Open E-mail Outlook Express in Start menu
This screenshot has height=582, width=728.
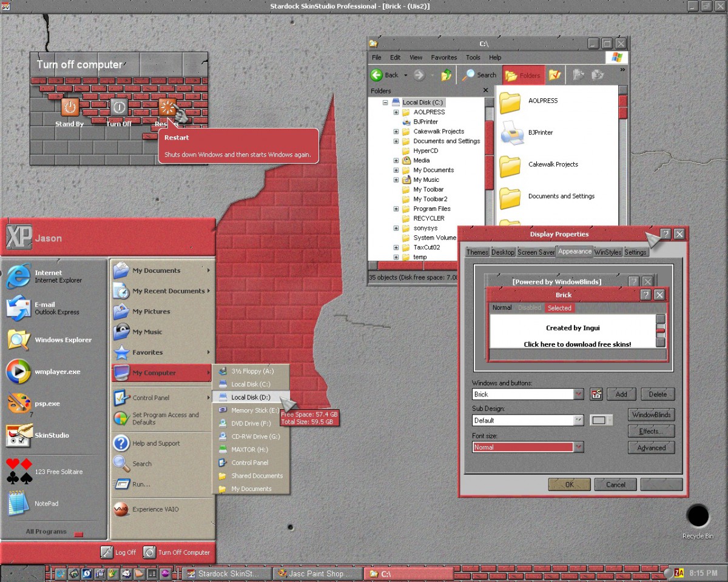18,308
